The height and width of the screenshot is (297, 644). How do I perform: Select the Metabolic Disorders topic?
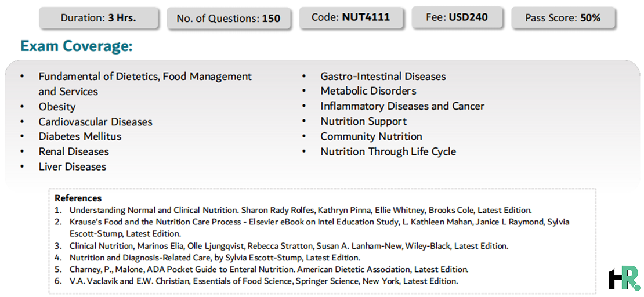point(368,91)
